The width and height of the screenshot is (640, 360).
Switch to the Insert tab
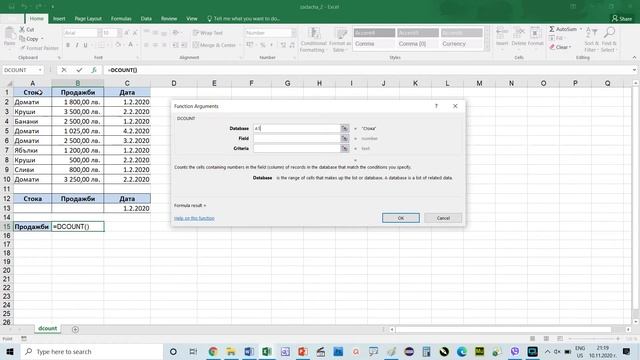(x=59, y=18)
